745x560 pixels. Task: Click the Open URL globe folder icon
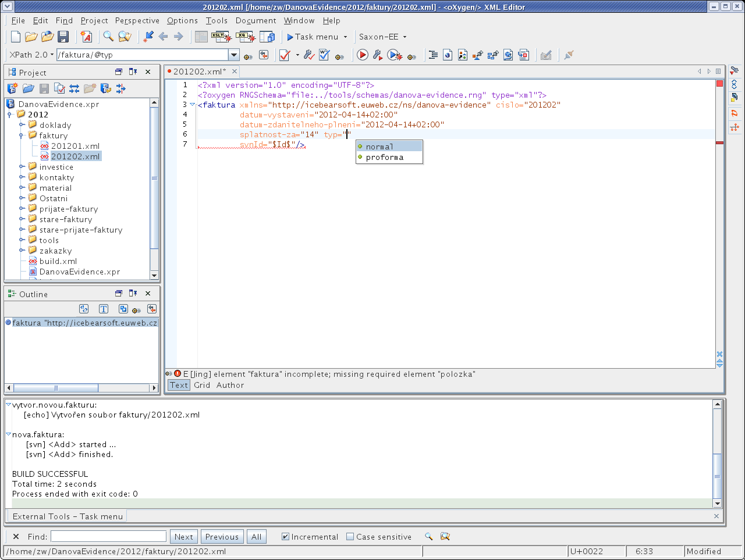pyautogui.click(x=47, y=37)
